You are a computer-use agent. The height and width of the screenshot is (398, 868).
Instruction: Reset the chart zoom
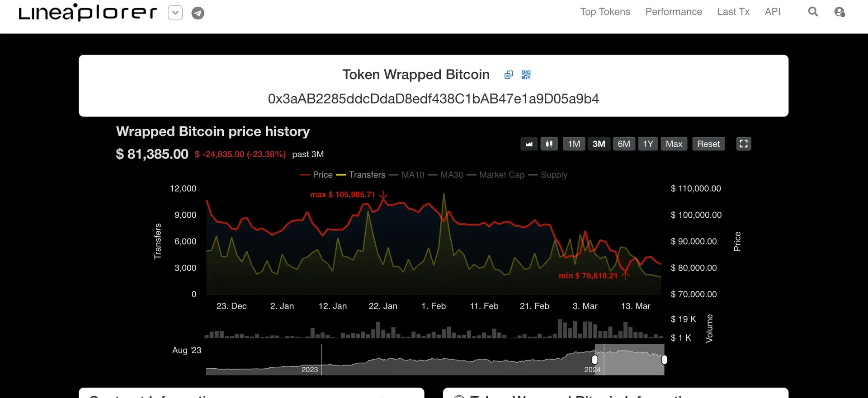tap(708, 144)
